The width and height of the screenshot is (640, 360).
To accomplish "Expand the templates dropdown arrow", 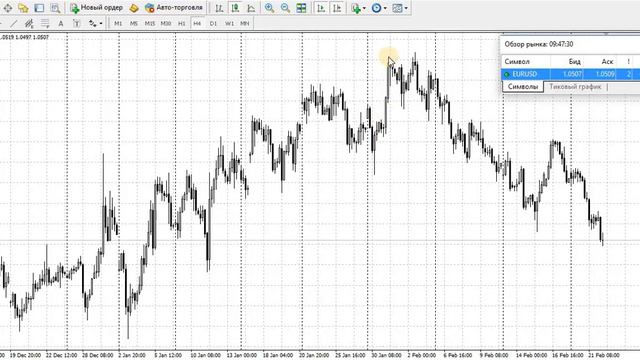I will click(x=406, y=8).
